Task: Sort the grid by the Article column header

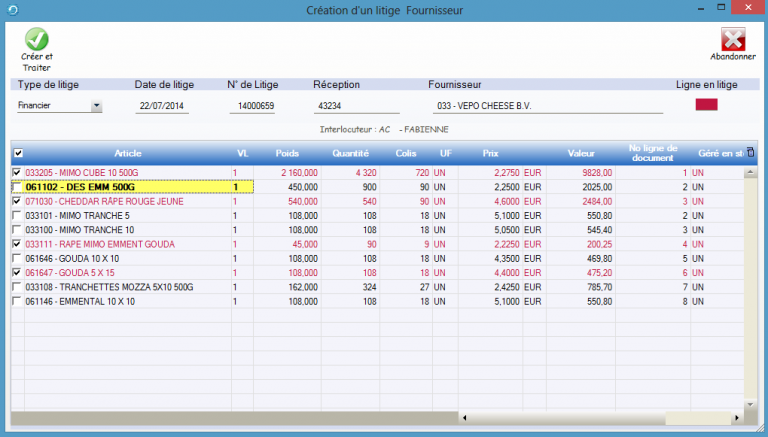Action: [x=127, y=153]
